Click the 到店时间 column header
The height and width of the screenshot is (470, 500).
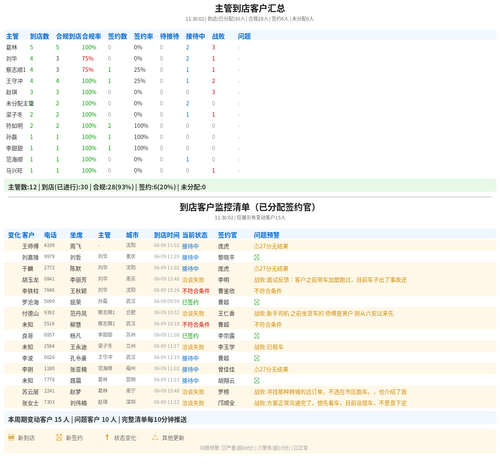point(167,235)
